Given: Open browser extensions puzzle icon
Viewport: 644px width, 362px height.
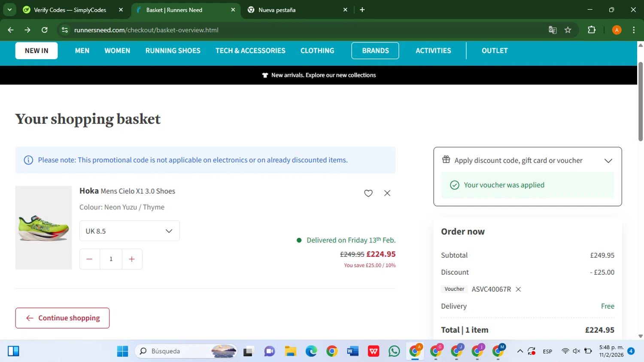Looking at the screenshot, I should pyautogui.click(x=592, y=30).
